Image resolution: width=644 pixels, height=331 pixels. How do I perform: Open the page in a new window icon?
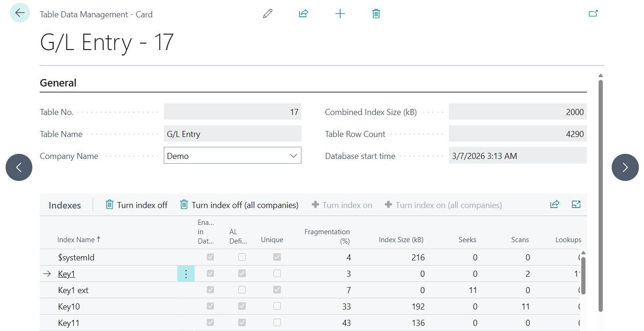coord(593,14)
